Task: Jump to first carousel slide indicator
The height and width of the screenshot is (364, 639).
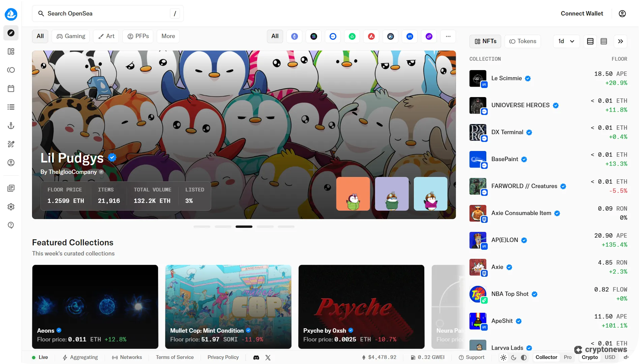Action: tap(202, 227)
